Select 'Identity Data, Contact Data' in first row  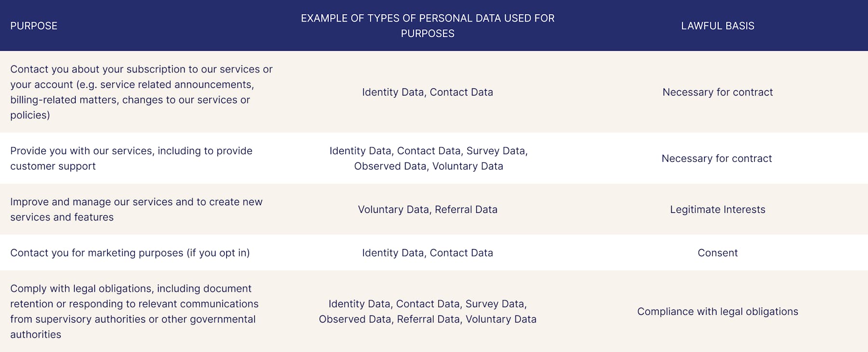(428, 92)
